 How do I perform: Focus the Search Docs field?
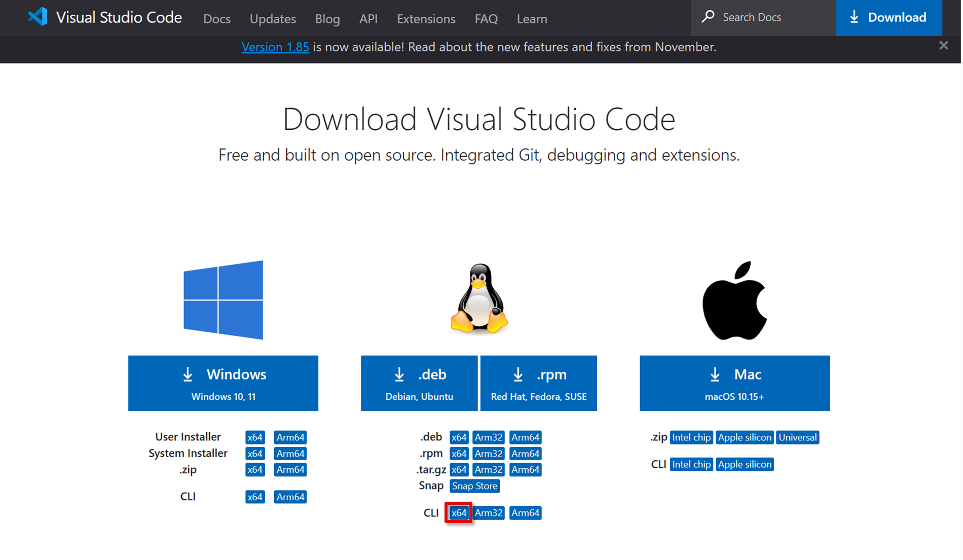coord(763,17)
